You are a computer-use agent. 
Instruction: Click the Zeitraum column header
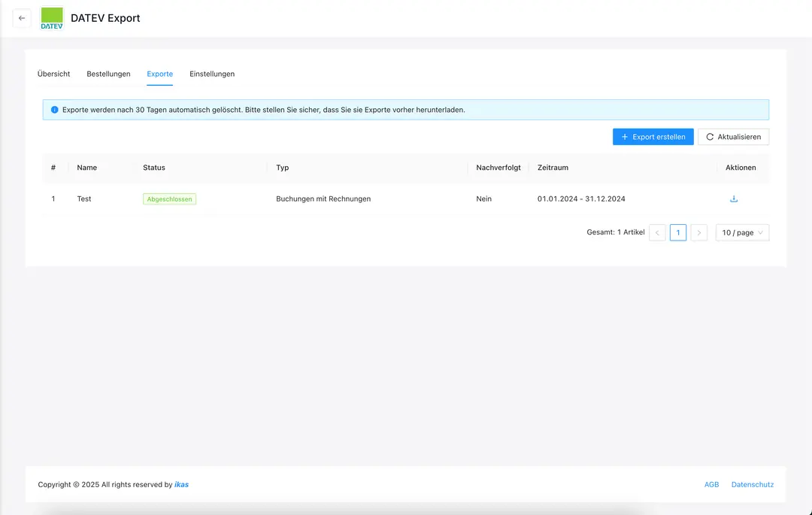click(x=553, y=168)
